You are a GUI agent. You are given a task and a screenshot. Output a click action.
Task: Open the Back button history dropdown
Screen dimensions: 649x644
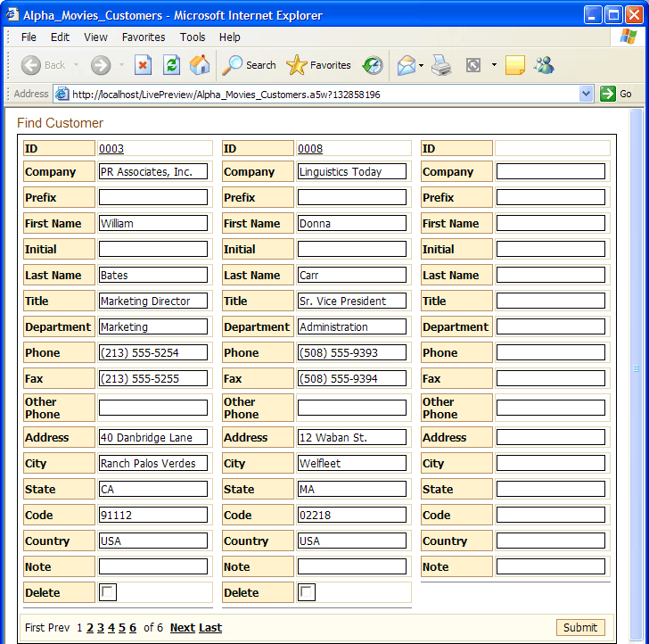pyautogui.click(x=76, y=65)
